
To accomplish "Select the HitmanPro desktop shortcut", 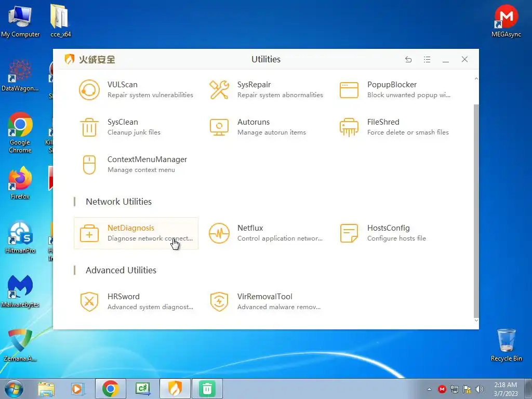I will [20, 237].
